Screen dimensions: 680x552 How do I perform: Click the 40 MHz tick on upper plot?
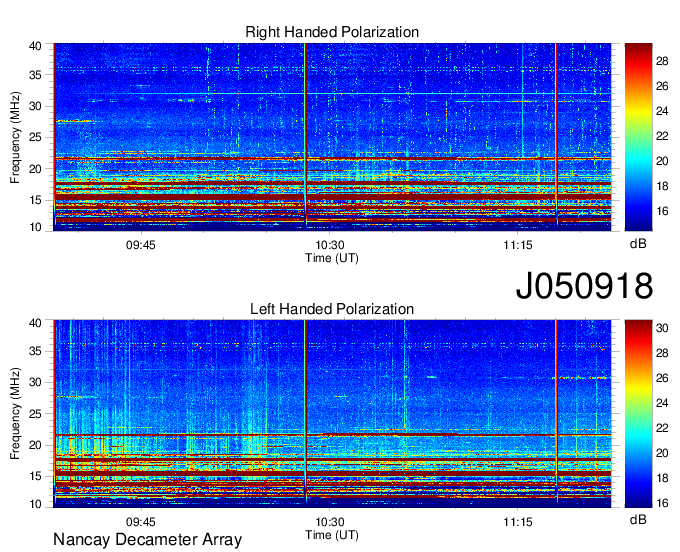coord(35,46)
